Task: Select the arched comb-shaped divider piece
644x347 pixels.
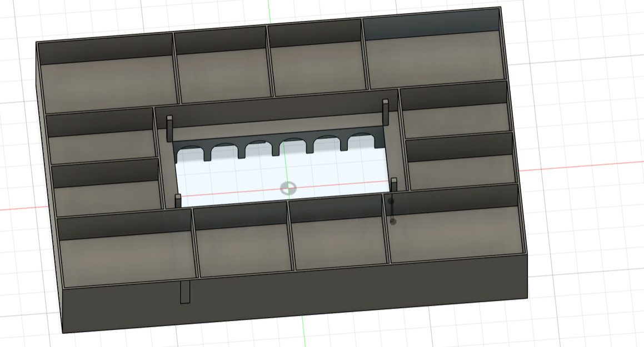Action: pos(279,142)
